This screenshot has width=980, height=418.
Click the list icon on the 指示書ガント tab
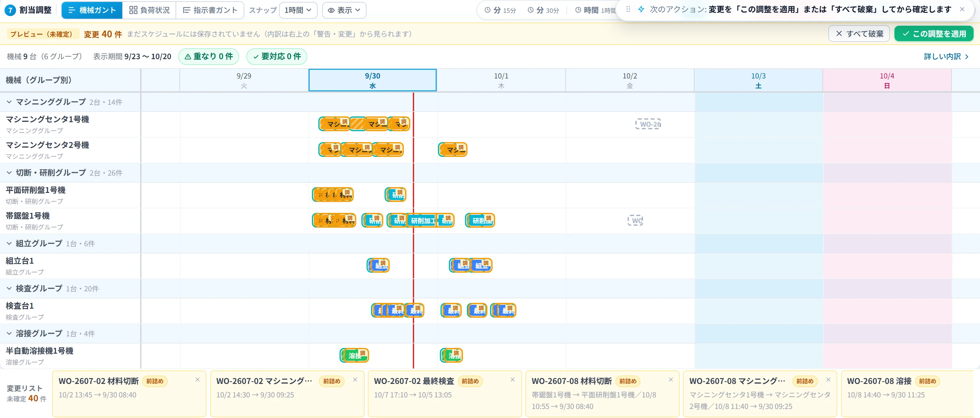[x=186, y=10]
